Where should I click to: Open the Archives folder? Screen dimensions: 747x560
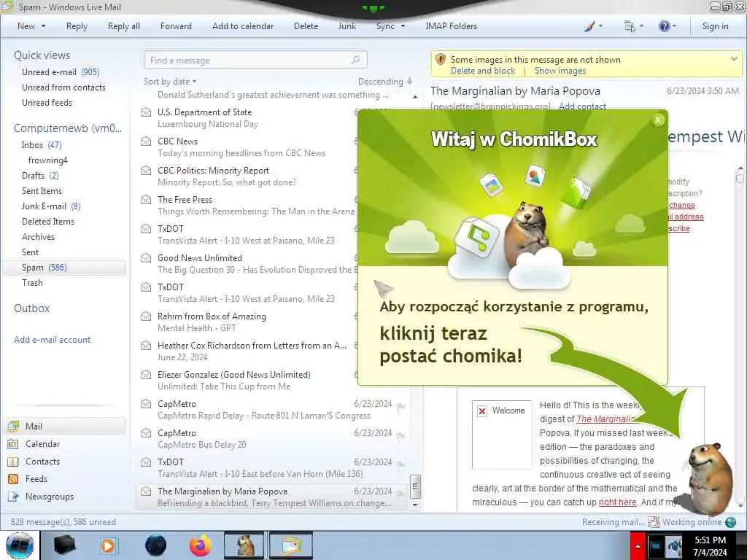[38, 237]
